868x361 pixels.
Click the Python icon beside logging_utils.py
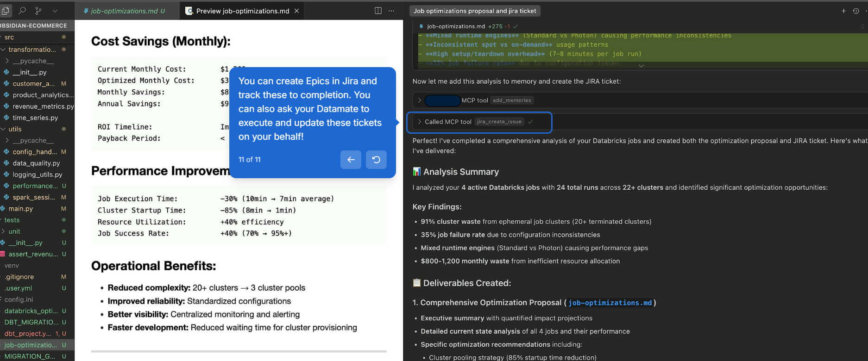tap(6, 174)
